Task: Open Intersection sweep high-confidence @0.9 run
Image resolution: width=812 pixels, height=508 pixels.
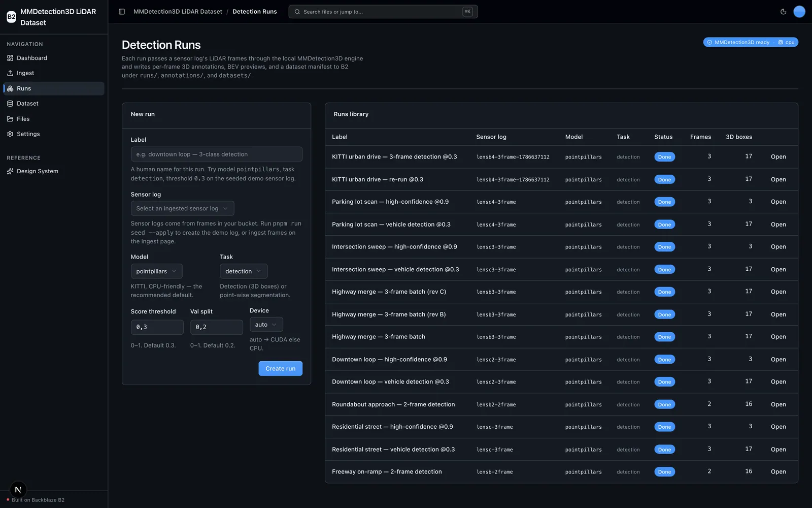Action: (x=778, y=247)
